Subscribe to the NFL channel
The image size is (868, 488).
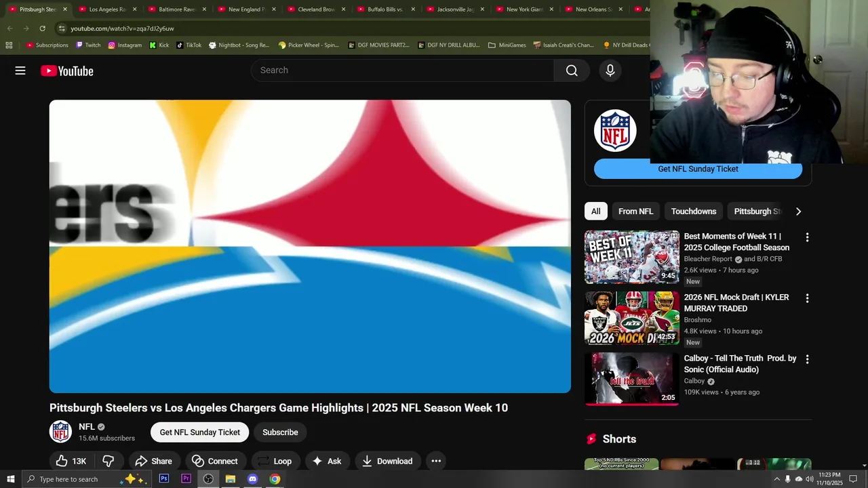[x=280, y=432]
